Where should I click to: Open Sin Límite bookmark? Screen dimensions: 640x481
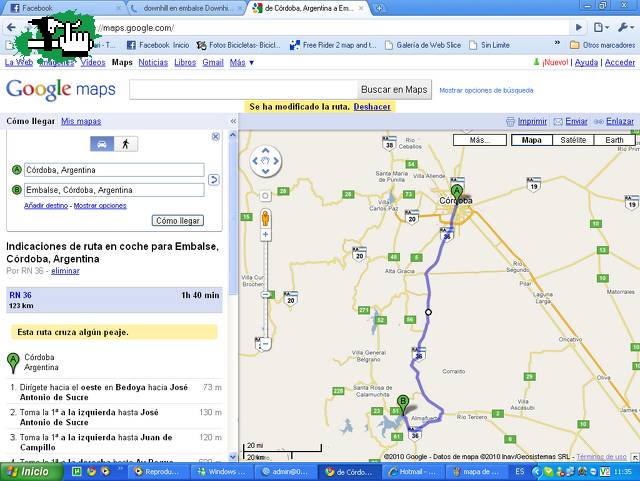pyautogui.click(x=489, y=45)
